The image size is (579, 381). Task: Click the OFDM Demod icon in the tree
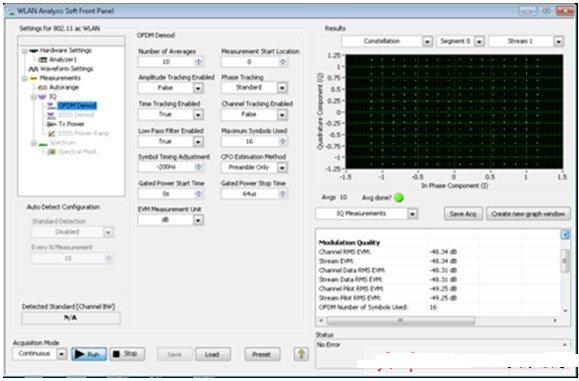(x=52, y=106)
